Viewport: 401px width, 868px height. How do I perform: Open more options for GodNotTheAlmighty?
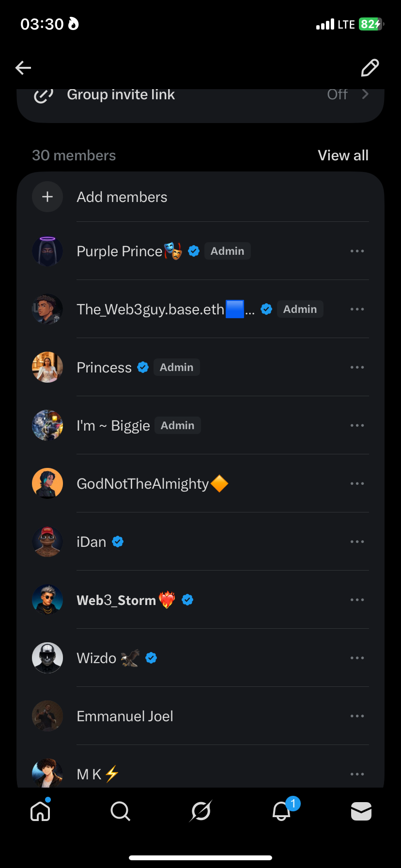click(357, 483)
